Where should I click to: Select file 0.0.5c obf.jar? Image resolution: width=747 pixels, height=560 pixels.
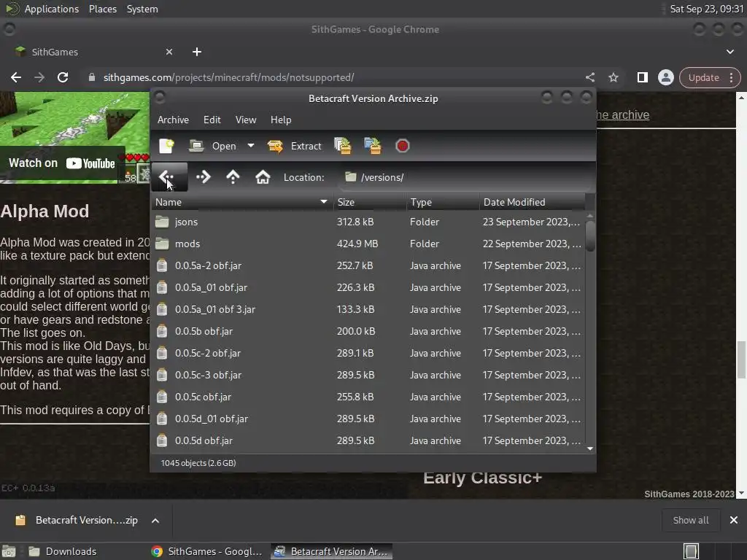click(x=368, y=397)
